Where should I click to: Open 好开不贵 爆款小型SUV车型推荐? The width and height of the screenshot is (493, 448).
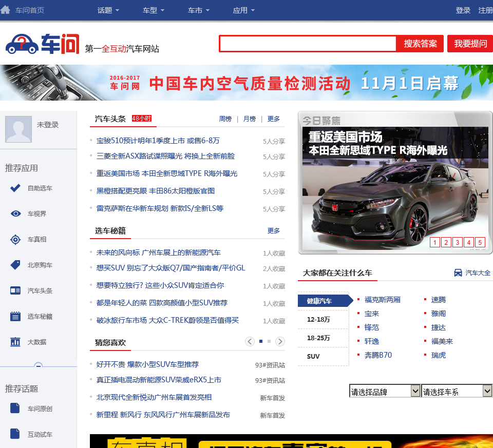(x=147, y=364)
